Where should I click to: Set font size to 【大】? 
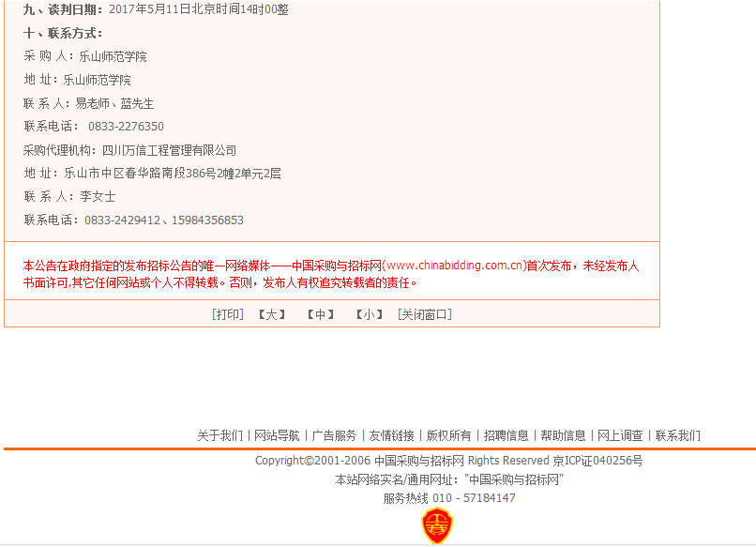271,314
